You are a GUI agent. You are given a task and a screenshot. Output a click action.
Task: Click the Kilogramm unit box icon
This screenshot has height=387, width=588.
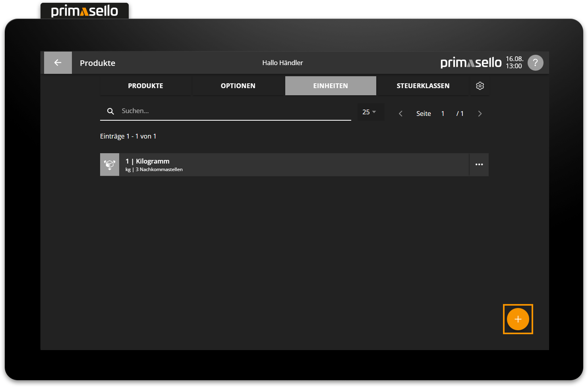[110, 165]
